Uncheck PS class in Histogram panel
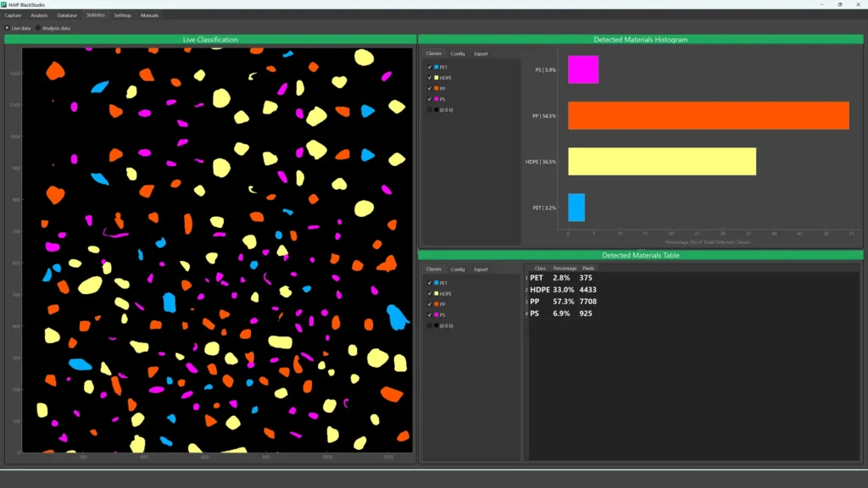The height and width of the screenshot is (488, 868). click(x=430, y=99)
